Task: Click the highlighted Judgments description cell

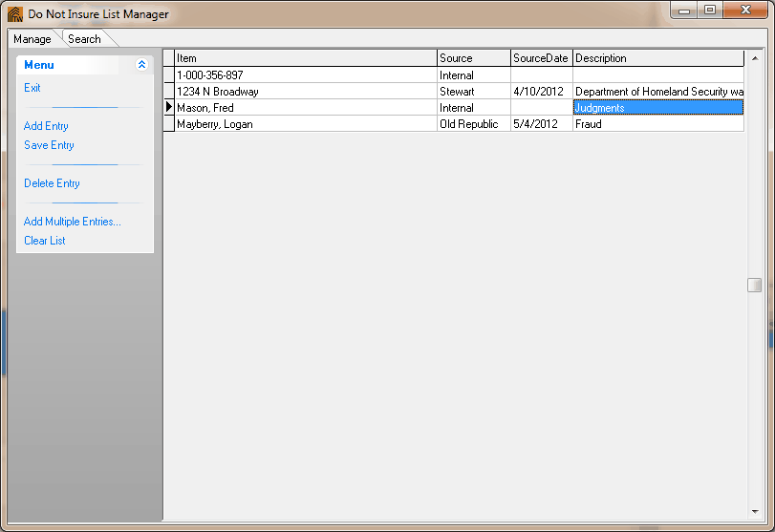Action: [658, 108]
